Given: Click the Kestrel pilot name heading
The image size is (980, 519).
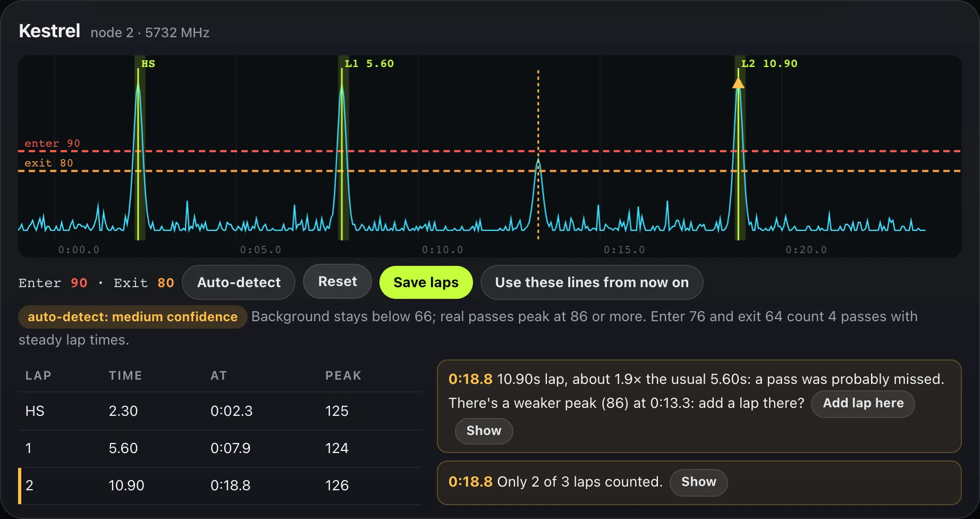Looking at the screenshot, I should (x=49, y=31).
